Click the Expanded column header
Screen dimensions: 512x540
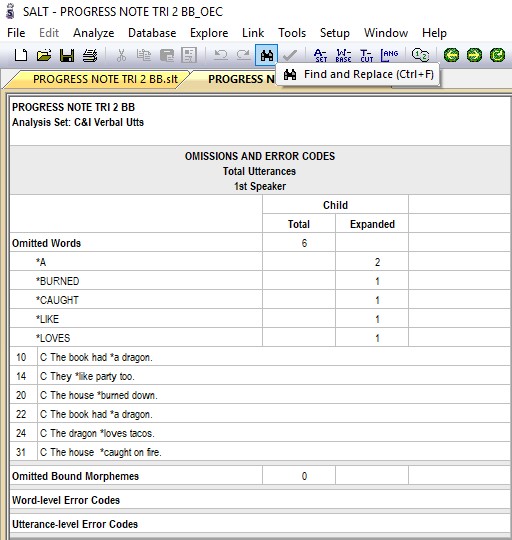[372, 224]
